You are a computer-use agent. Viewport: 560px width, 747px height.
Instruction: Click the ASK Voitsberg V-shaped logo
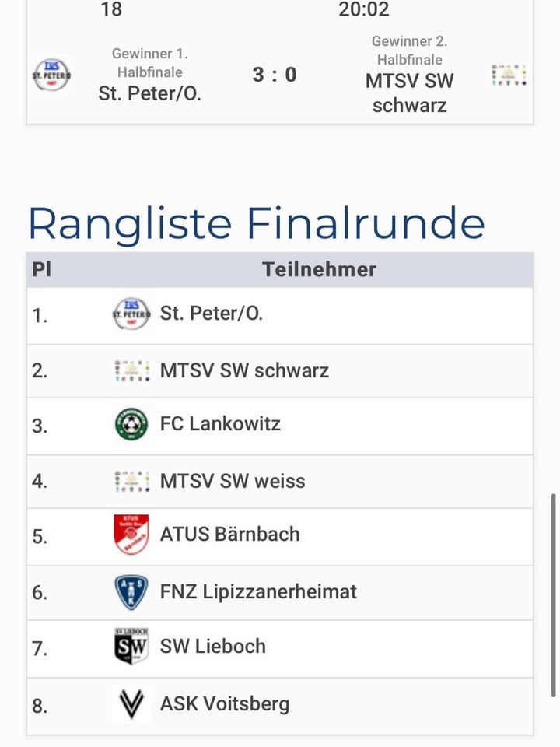click(131, 704)
